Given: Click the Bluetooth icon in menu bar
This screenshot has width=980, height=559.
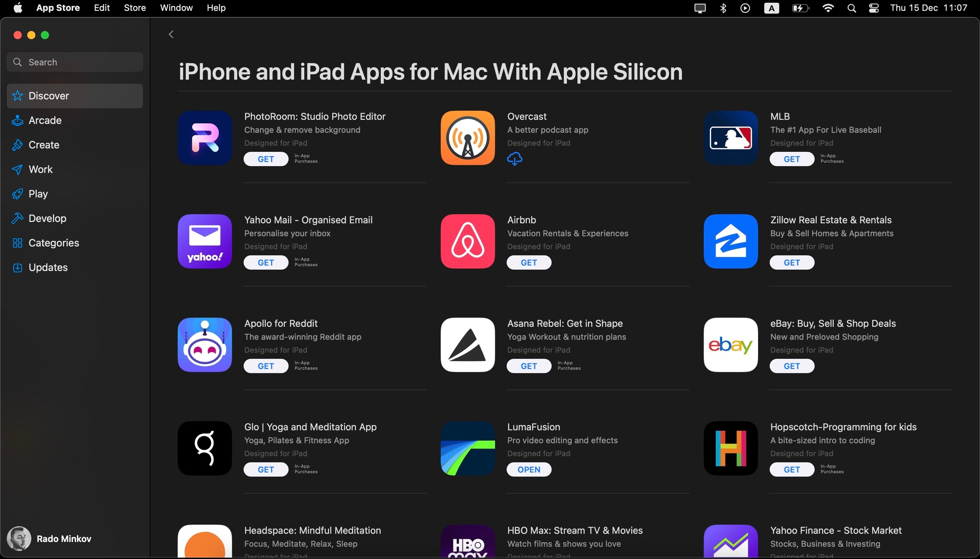Looking at the screenshot, I should [723, 8].
